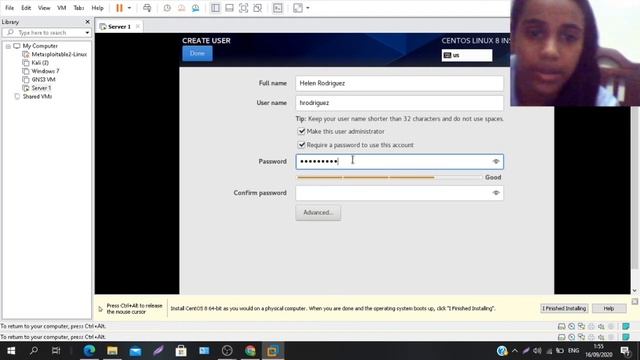
Task: Select Shared VMs in the library
Action: tap(37, 96)
